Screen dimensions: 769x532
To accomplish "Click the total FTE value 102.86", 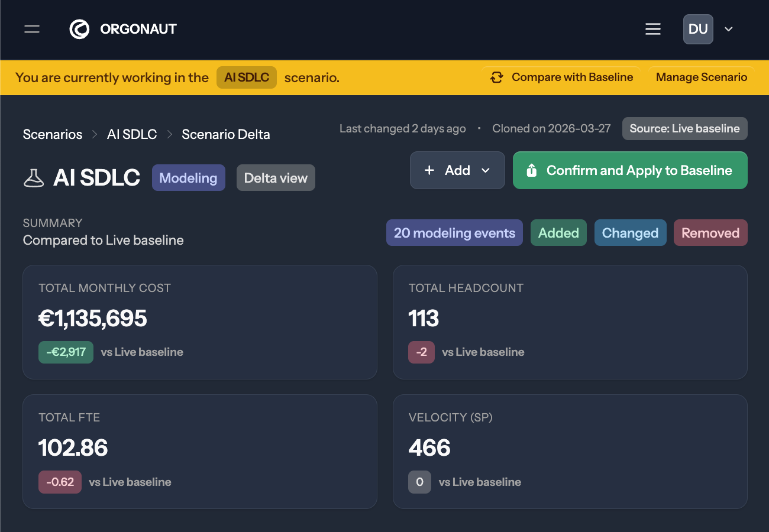I will click(x=73, y=448).
